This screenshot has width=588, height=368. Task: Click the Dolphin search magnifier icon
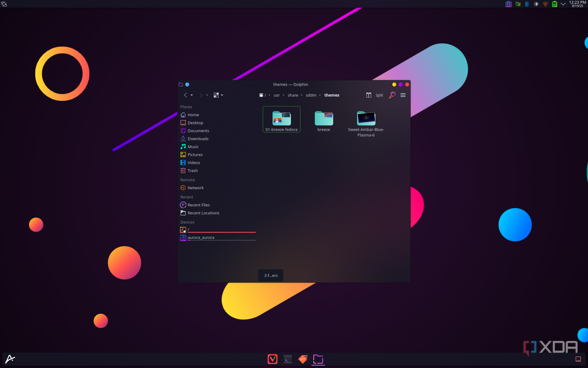392,95
